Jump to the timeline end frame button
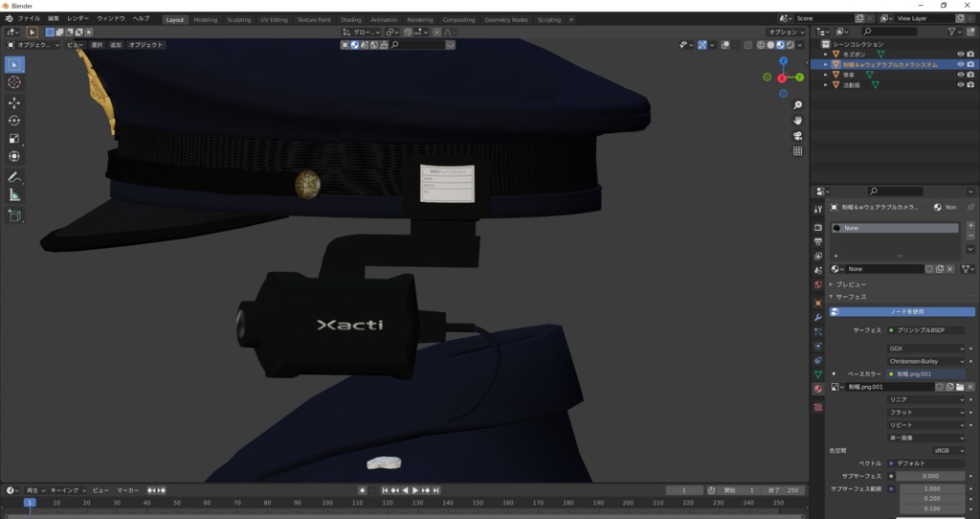 [x=436, y=490]
